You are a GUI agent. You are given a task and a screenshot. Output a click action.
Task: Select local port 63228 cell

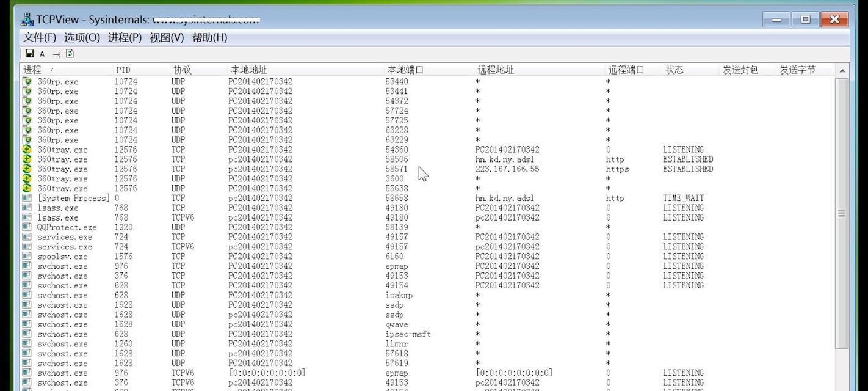tap(397, 130)
